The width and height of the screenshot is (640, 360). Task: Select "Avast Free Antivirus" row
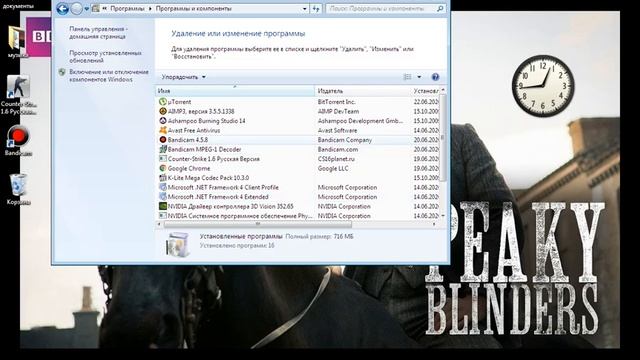click(x=297, y=130)
